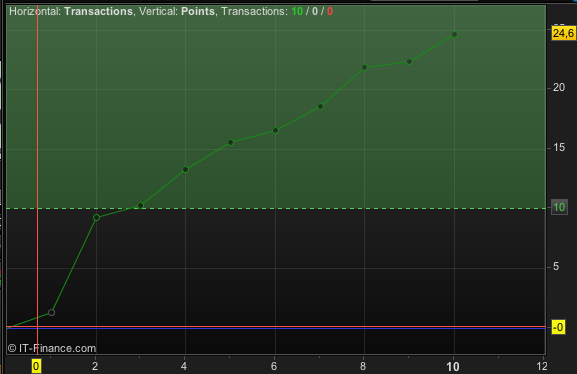The height and width of the screenshot is (374, 577).
Task: Click the 4 label on horizontal axis
Action: click(x=184, y=366)
